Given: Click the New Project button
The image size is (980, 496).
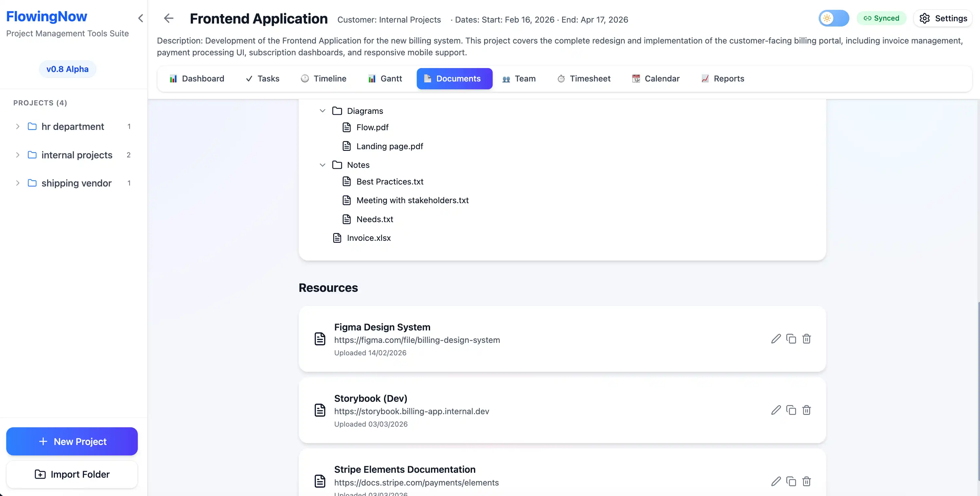Looking at the screenshot, I should point(72,441).
